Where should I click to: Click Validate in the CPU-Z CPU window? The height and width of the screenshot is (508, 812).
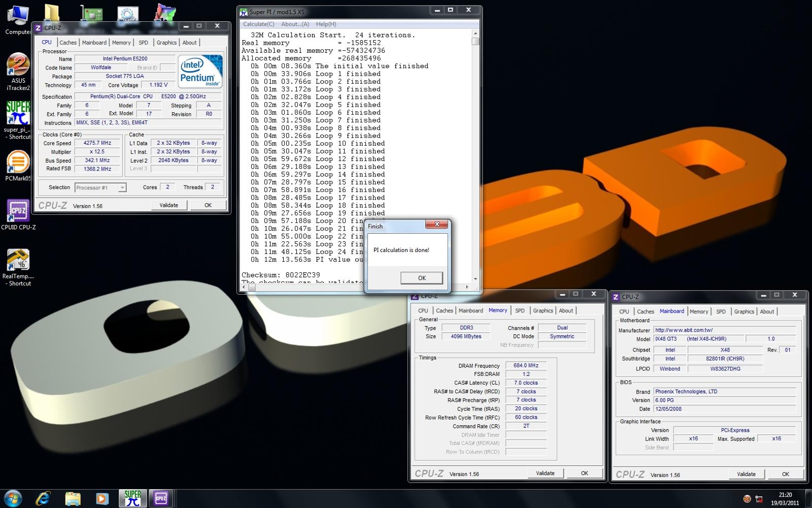click(x=169, y=205)
